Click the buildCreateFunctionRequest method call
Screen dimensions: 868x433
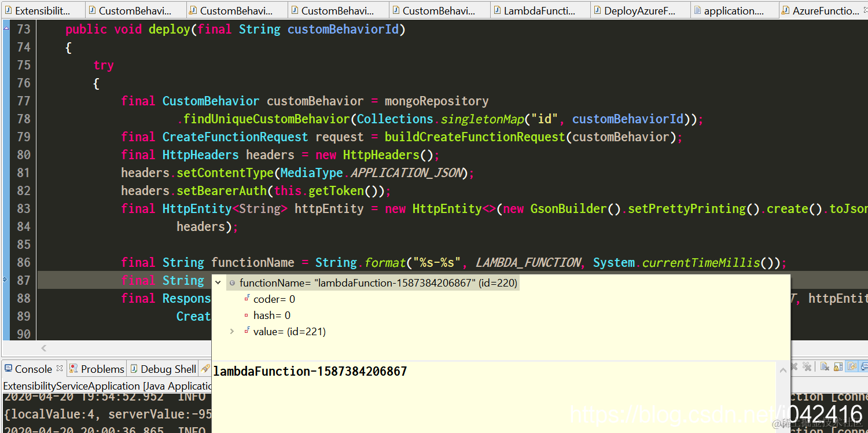(x=475, y=137)
